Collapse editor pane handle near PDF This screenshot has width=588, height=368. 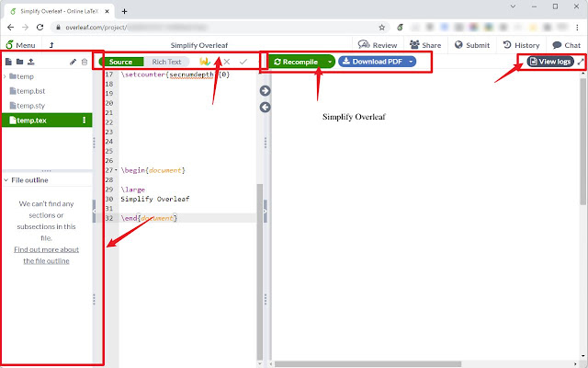266,211
